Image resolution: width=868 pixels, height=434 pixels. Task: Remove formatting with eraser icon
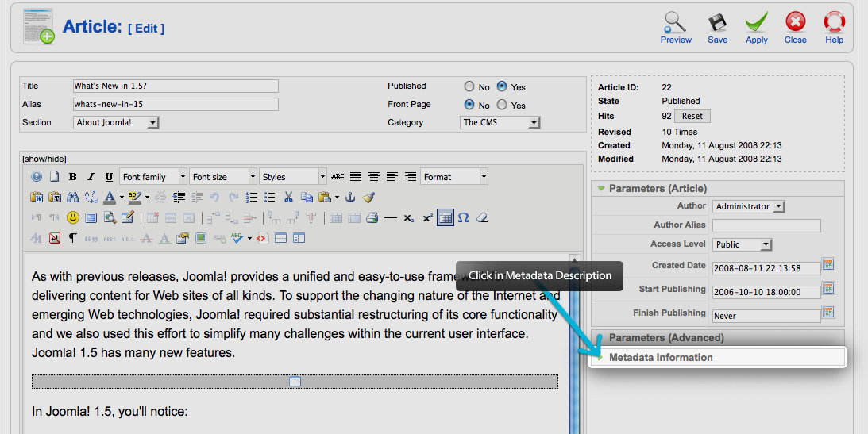tap(481, 218)
